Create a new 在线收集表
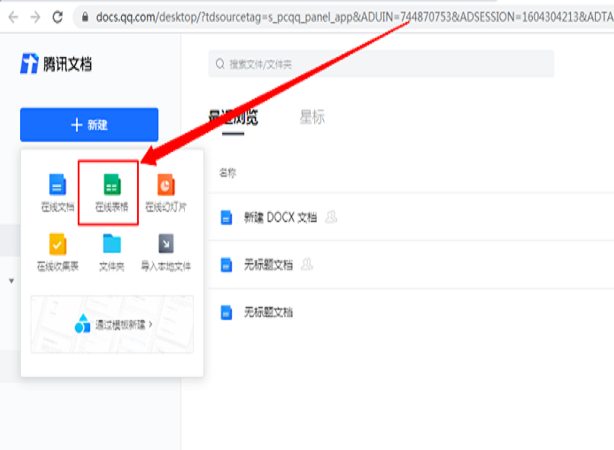The height and width of the screenshot is (450, 614). click(x=58, y=253)
